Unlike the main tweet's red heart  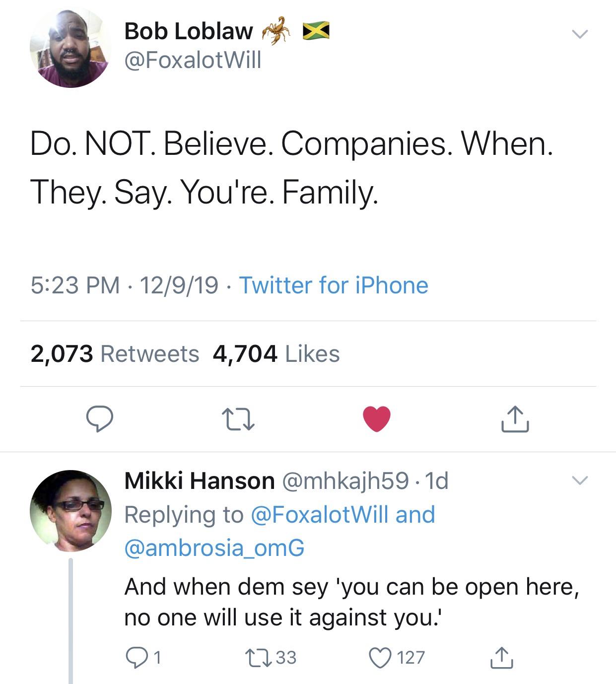point(377,418)
